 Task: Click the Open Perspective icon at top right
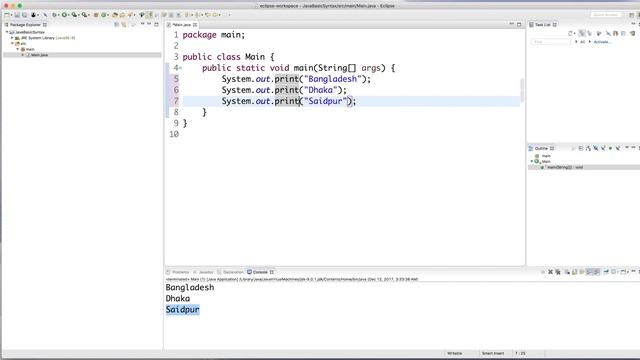click(x=631, y=15)
